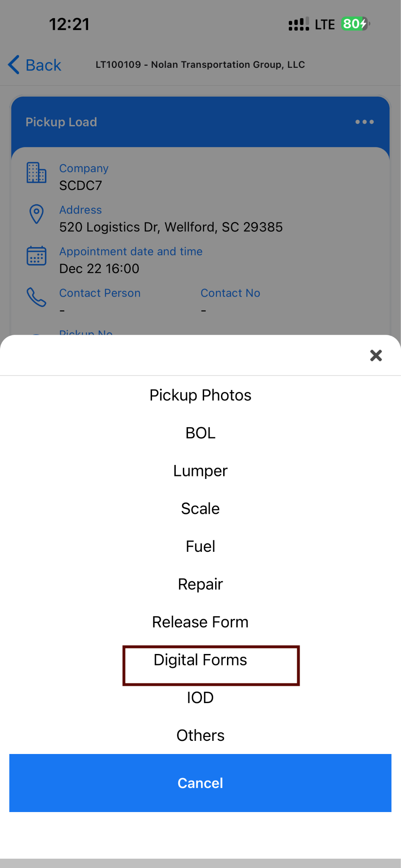
Task: Select Pickup Photos option
Action: click(200, 395)
